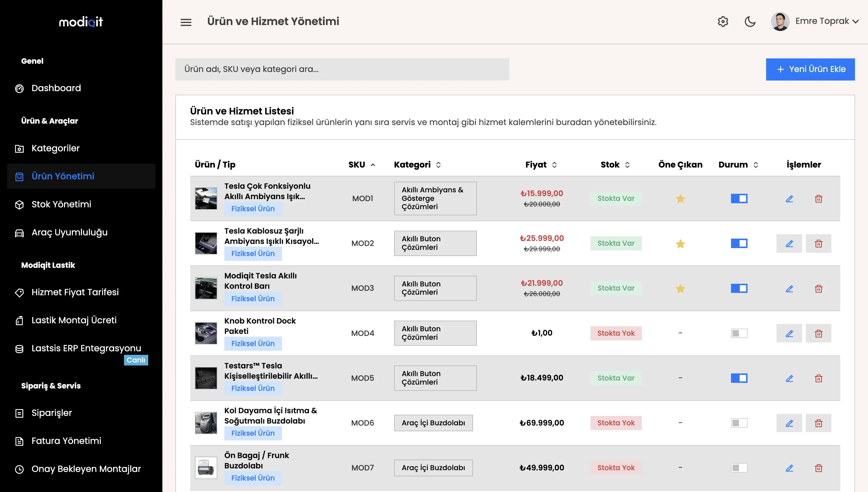The image size is (868, 492).
Task: Edit product MOD7 with pencil icon
Action: tap(789, 468)
